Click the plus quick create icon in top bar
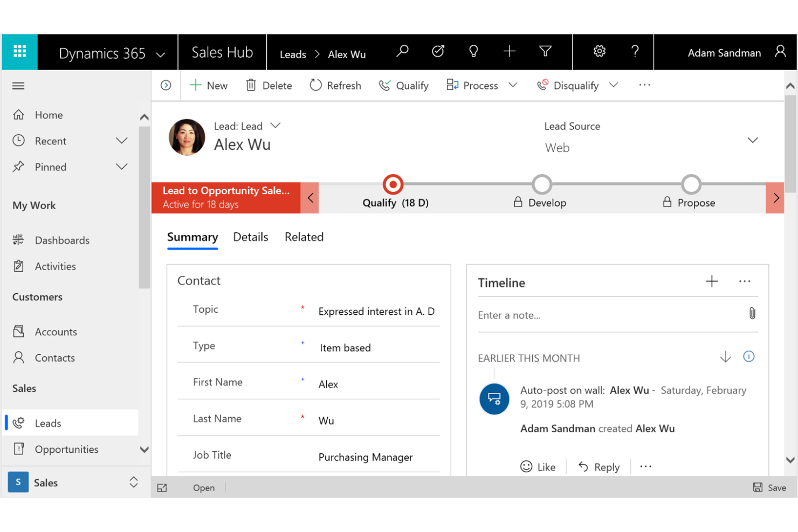The width and height of the screenshot is (798, 532). click(510, 51)
